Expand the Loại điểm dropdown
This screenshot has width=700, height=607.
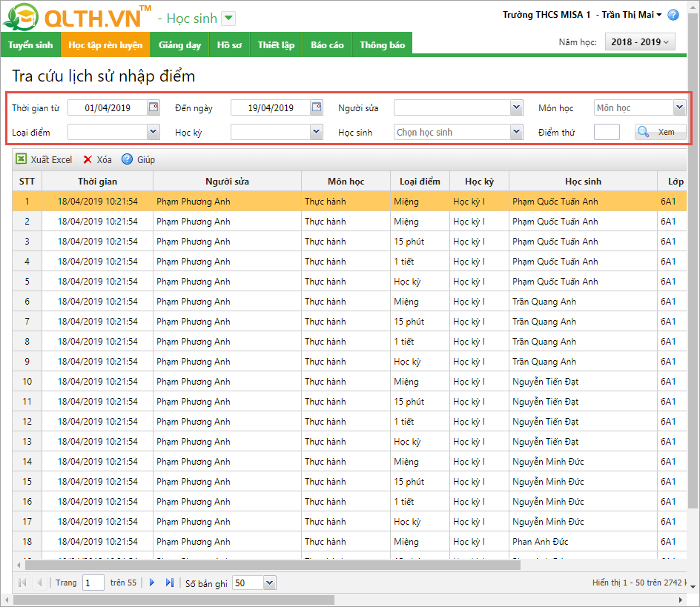click(153, 132)
